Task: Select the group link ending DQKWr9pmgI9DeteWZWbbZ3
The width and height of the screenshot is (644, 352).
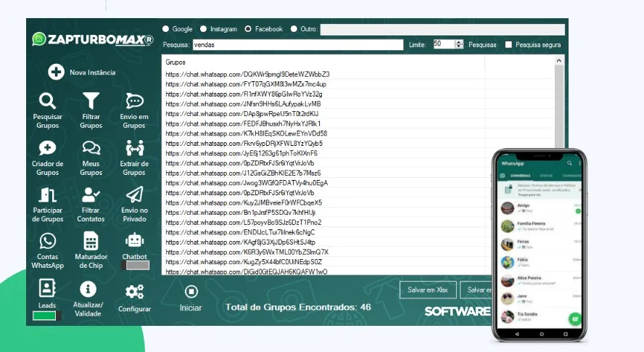Action: pyautogui.click(x=247, y=75)
